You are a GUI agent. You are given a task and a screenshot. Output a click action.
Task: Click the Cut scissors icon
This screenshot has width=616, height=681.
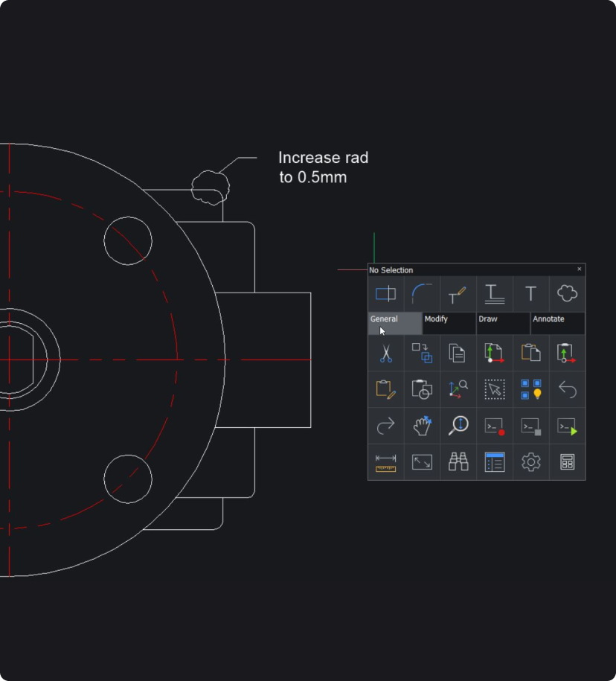click(x=385, y=353)
